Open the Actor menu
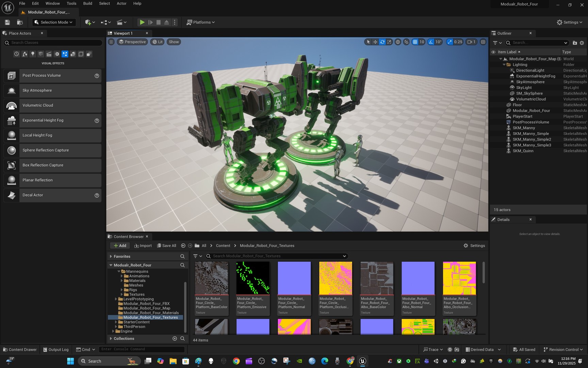This screenshot has width=588, height=368. click(x=121, y=3)
